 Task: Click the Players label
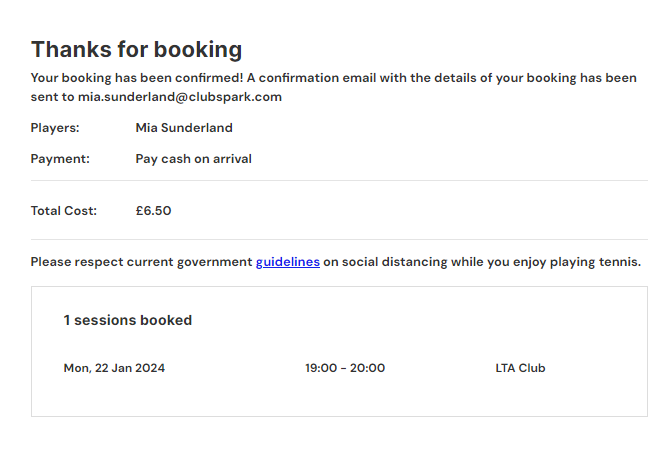tap(55, 128)
